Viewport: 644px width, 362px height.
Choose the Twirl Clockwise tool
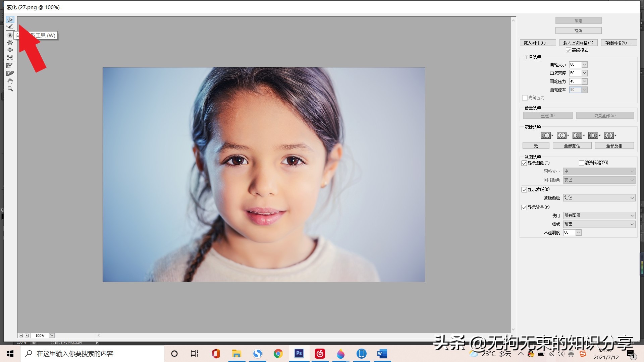pyautogui.click(x=10, y=35)
